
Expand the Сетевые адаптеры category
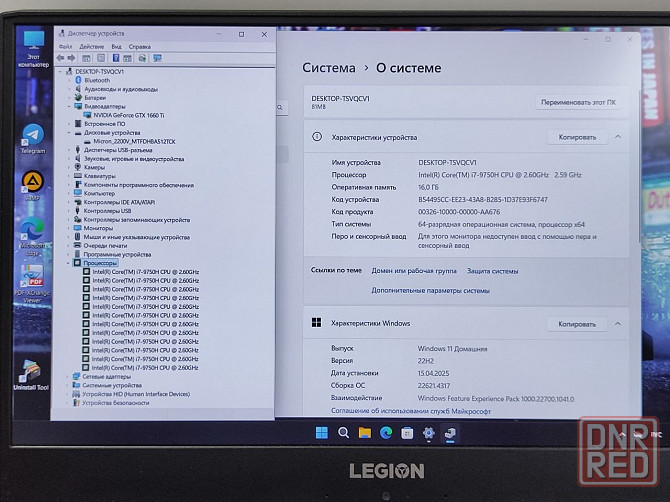coord(68,377)
